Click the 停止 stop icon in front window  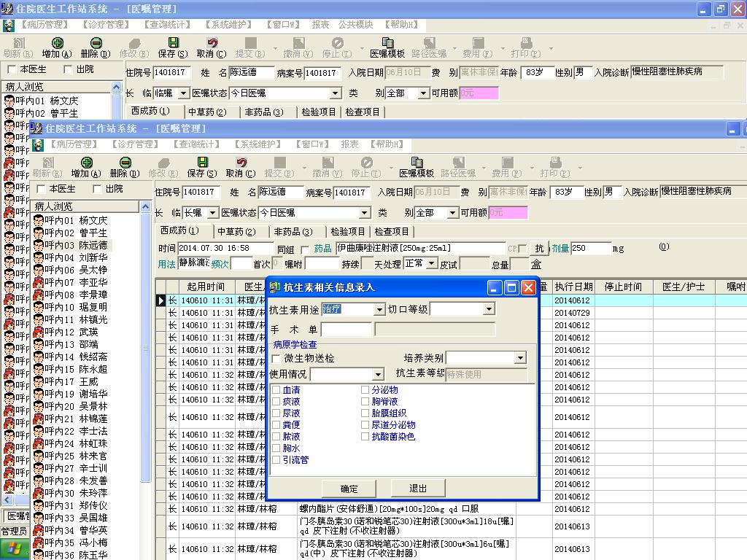pyautogui.click(x=366, y=163)
